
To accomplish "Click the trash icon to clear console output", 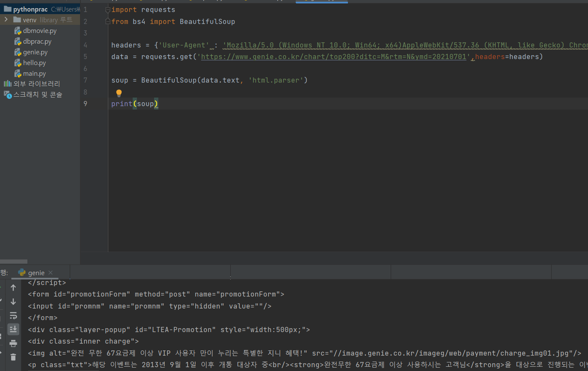I will click(x=13, y=357).
